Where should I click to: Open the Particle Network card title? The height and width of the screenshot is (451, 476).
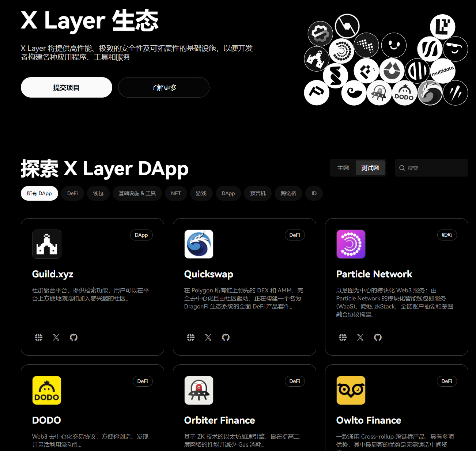point(374,274)
